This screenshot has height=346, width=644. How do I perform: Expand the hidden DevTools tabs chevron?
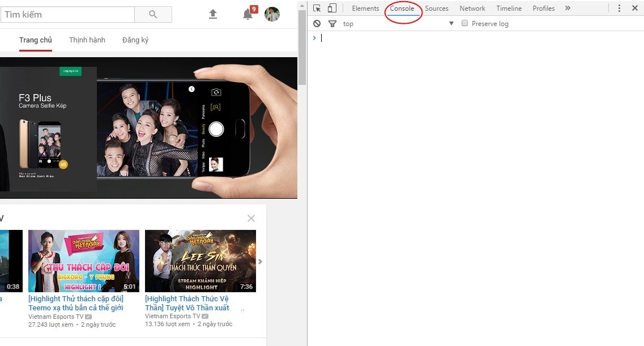[x=568, y=8]
